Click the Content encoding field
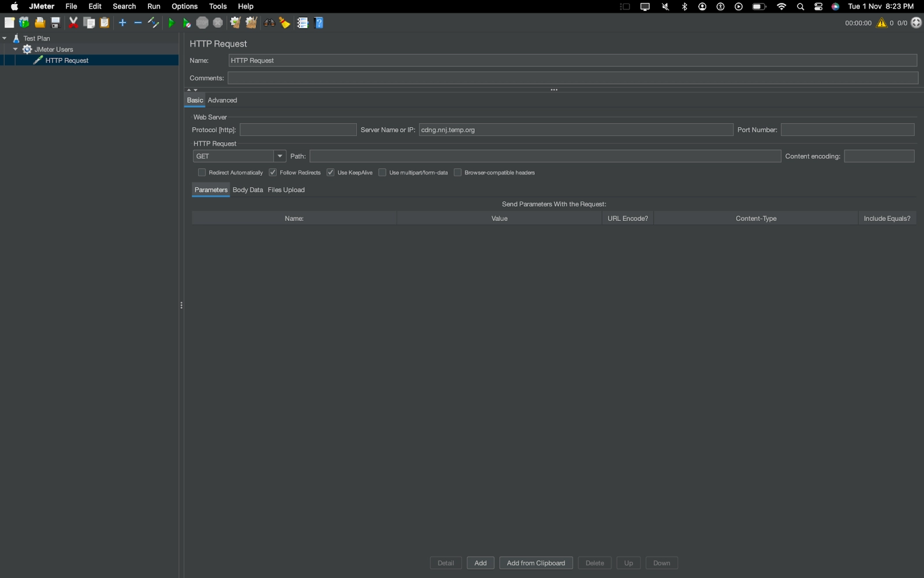 pyautogui.click(x=880, y=156)
